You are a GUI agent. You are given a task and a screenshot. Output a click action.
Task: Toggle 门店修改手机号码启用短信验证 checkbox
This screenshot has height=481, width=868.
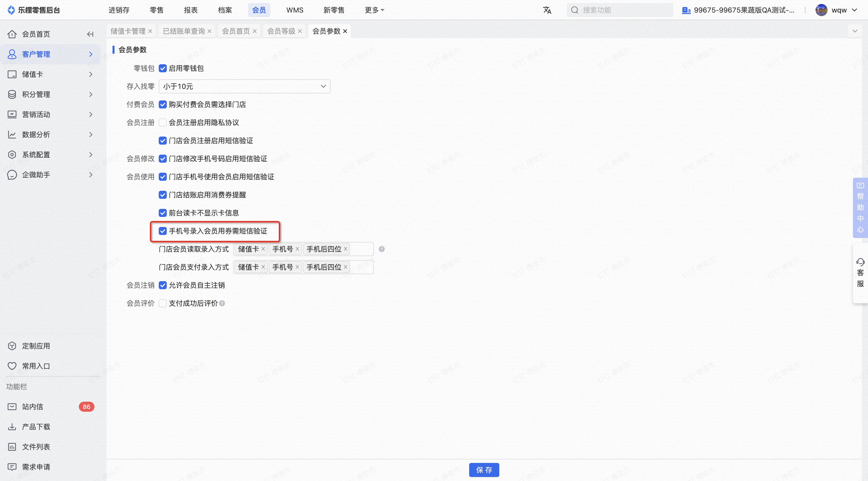(163, 159)
